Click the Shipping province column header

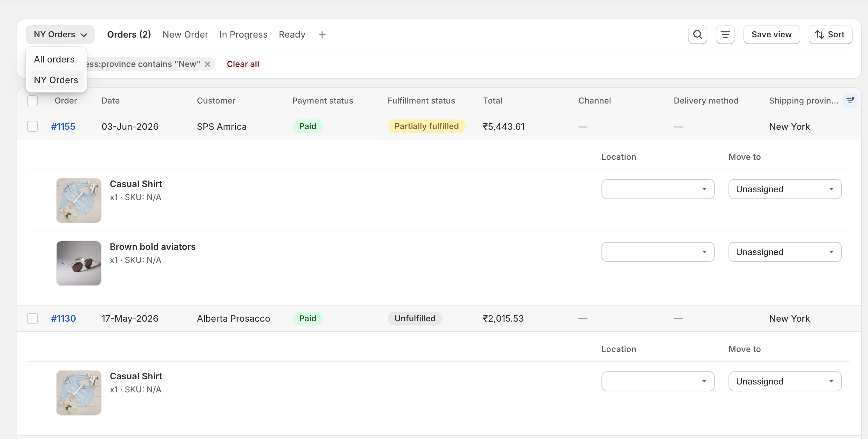[x=804, y=101]
